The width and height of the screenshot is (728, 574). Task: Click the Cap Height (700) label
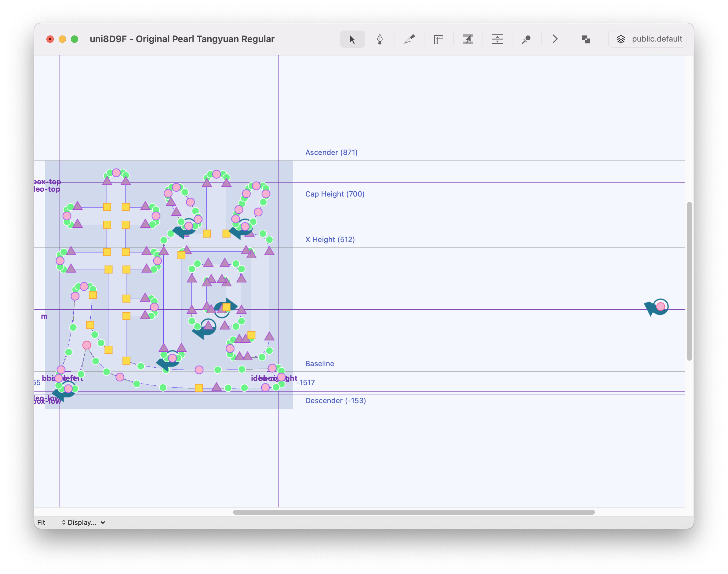pos(334,194)
